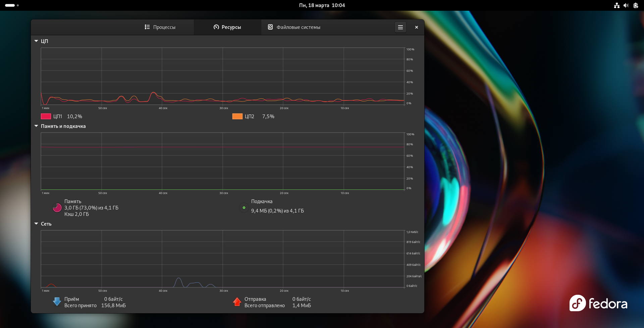Click inside the CPU history graph
Viewport: 644px width, 328px height.
click(222, 76)
